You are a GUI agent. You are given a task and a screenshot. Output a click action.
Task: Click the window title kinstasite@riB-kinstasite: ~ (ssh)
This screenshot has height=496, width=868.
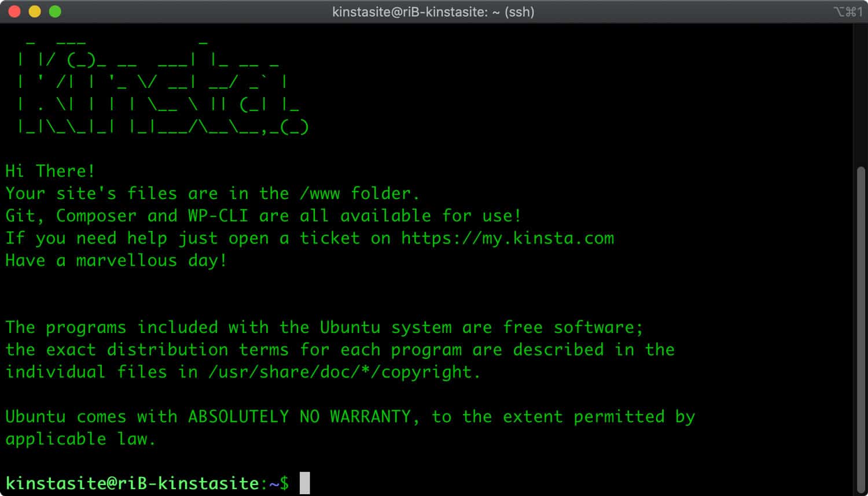434,12
